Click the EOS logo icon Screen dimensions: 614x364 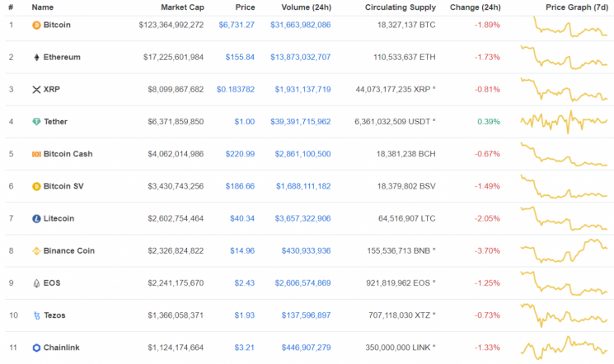click(x=36, y=283)
